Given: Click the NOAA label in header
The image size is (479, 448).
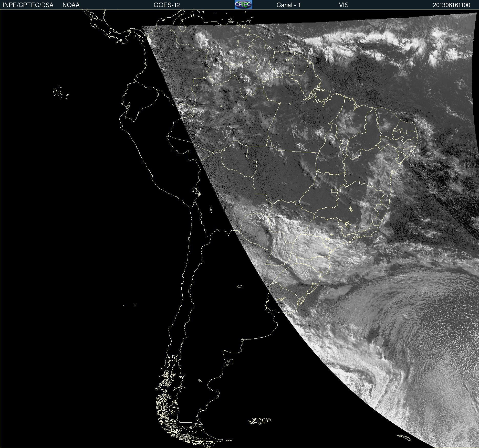Looking at the screenshot, I should pos(71,5).
